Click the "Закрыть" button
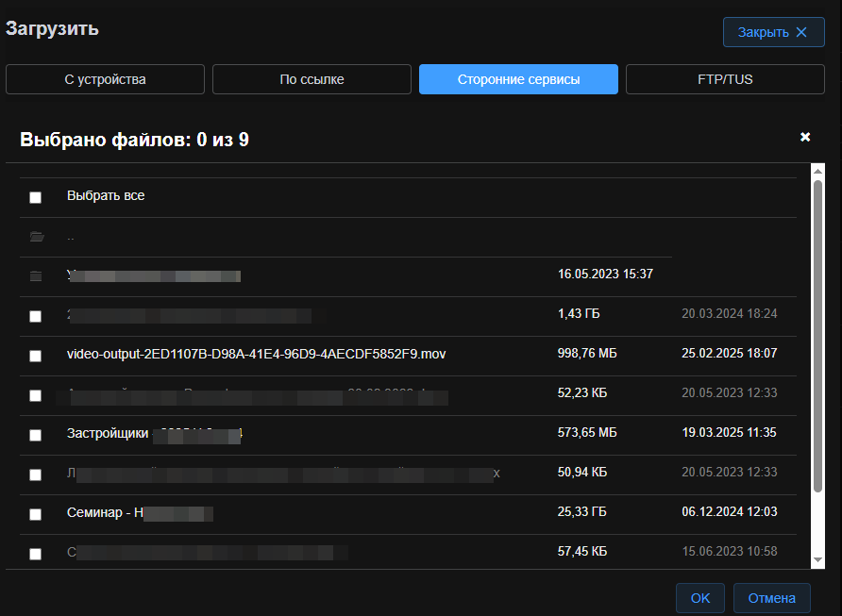This screenshot has width=842, height=616. click(774, 32)
